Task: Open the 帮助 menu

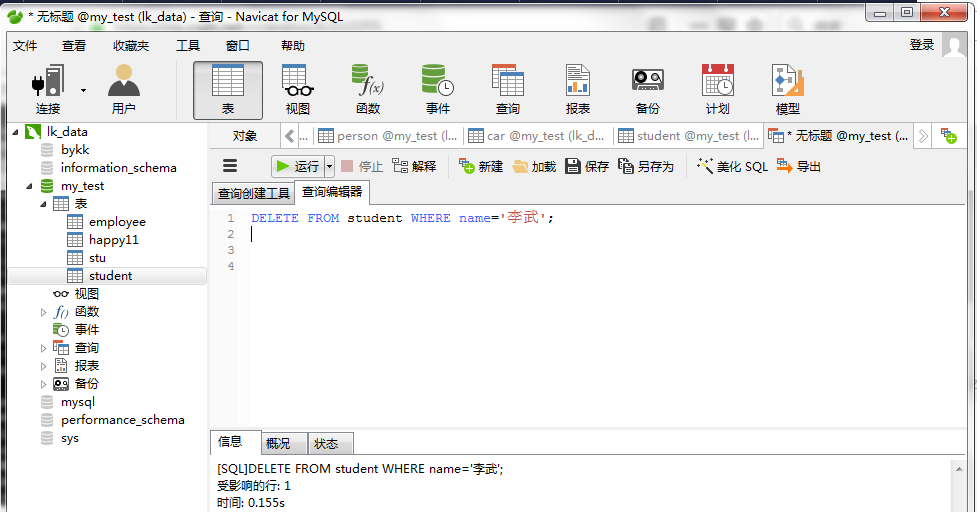Action: tap(293, 45)
